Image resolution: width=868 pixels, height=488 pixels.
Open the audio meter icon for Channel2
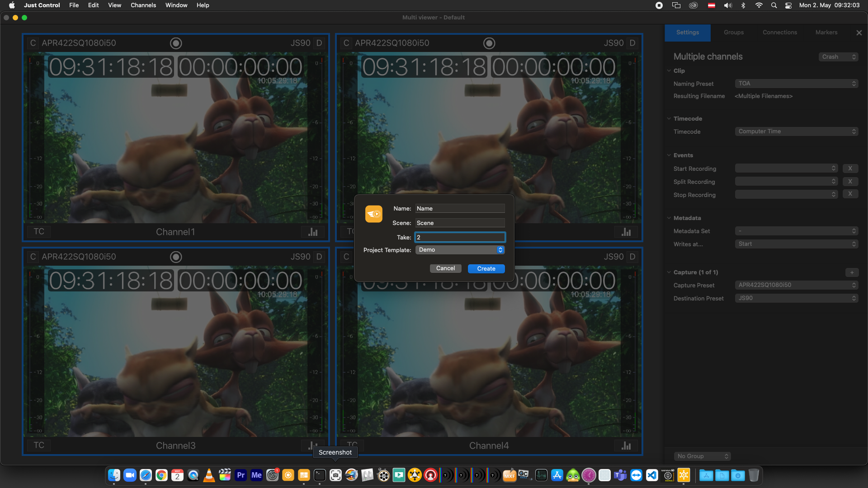pyautogui.click(x=626, y=232)
